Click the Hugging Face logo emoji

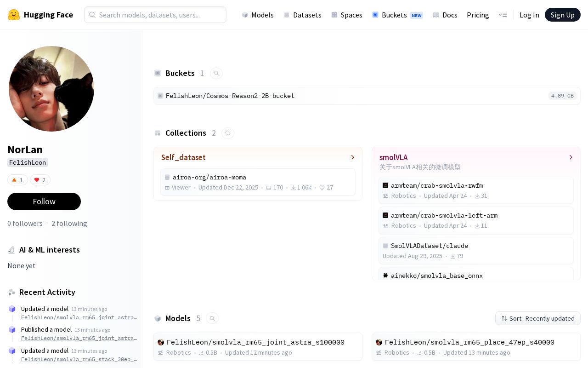pyautogui.click(x=14, y=15)
